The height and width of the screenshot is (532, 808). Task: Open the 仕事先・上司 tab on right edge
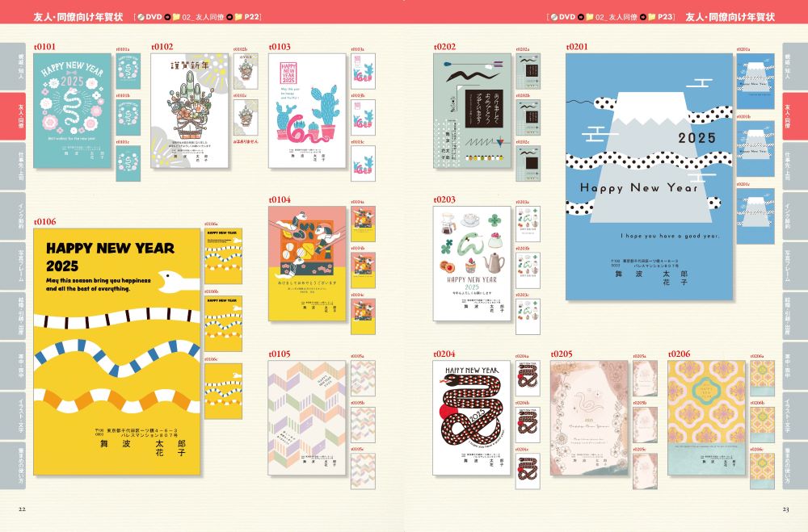click(x=794, y=166)
